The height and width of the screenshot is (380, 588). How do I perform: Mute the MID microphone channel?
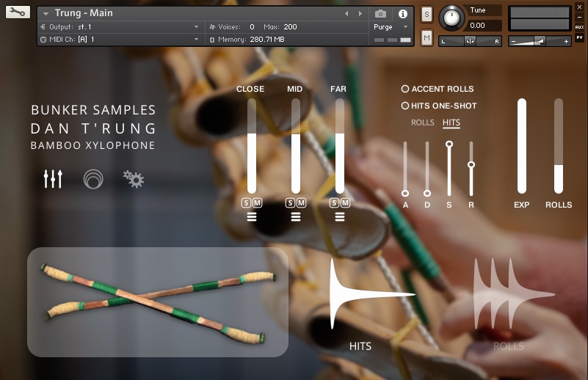[x=301, y=202]
